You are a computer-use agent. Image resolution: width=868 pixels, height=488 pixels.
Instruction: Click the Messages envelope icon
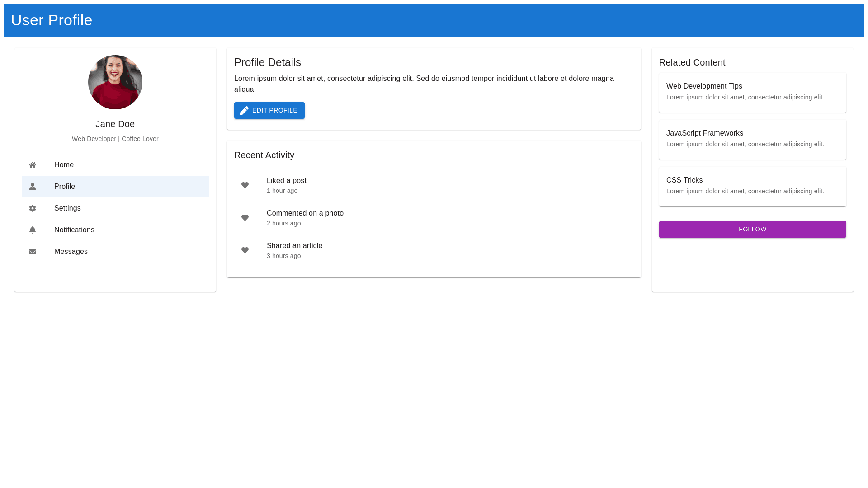click(33, 252)
